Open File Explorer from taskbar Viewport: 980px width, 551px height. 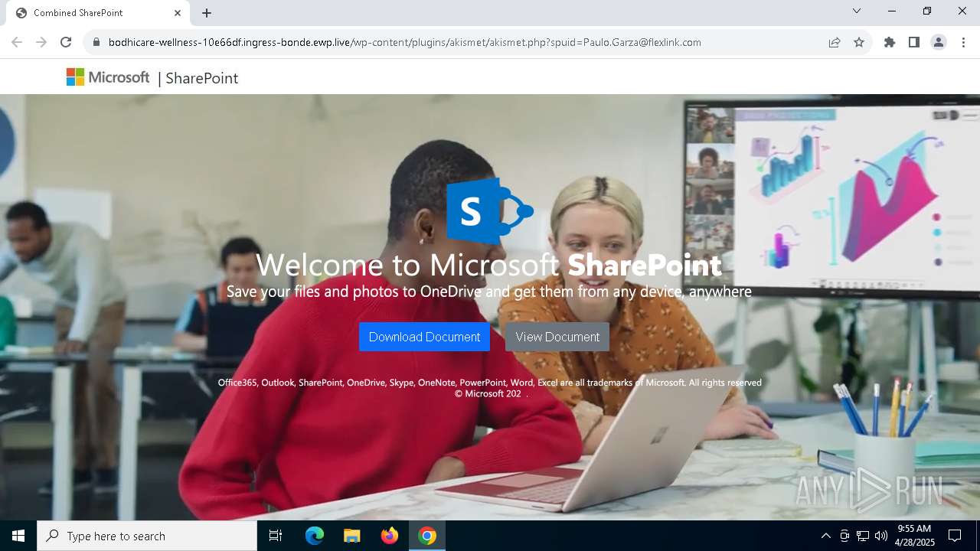point(351,536)
